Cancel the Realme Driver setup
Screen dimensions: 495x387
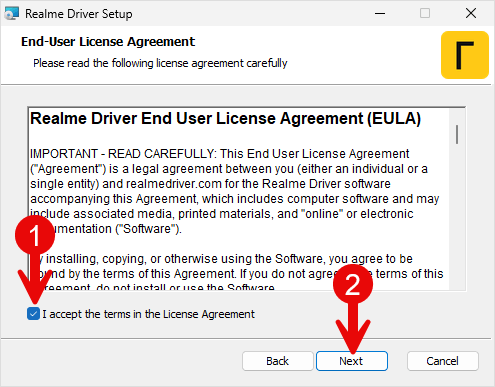click(442, 361)
